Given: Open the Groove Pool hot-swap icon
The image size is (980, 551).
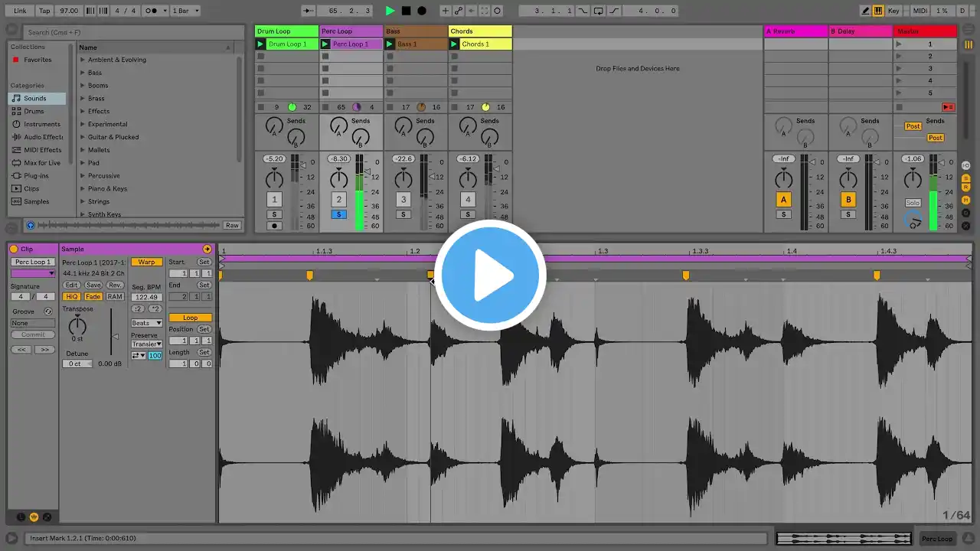Looking at the screenshot, I should click(x=48, y=311).
